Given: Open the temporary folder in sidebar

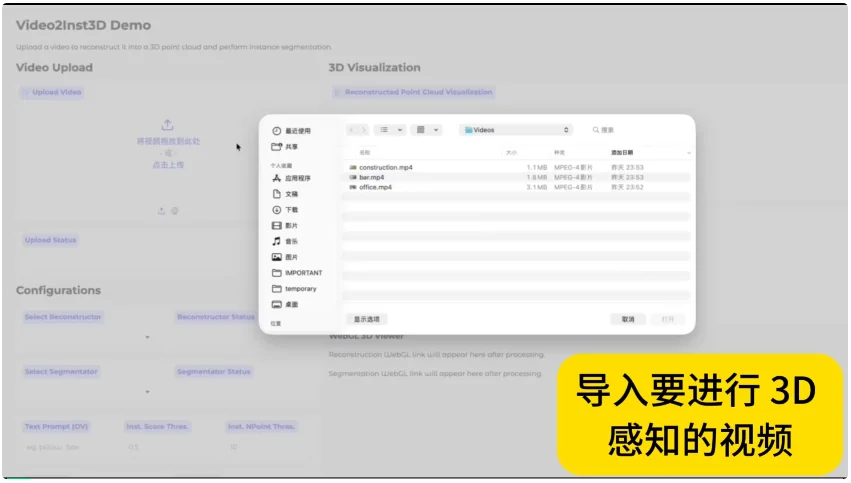Looking at the screenshot, I should click(294, 289).
